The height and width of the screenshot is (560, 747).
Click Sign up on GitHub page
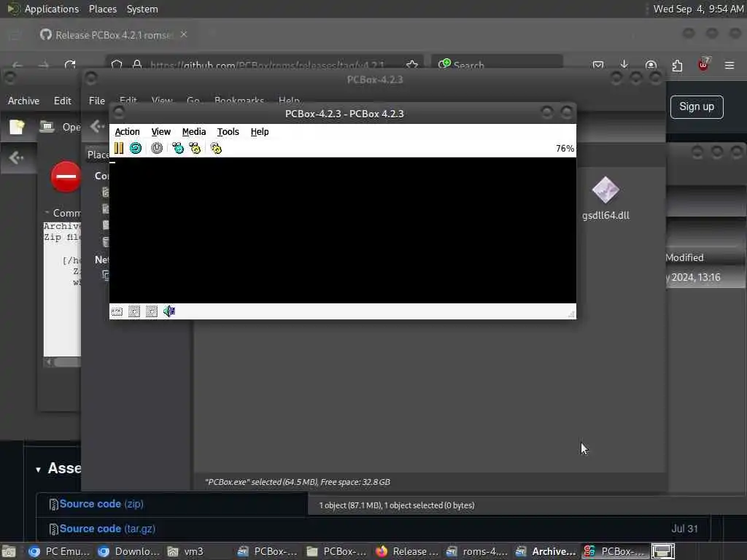(x=697, y=106)
